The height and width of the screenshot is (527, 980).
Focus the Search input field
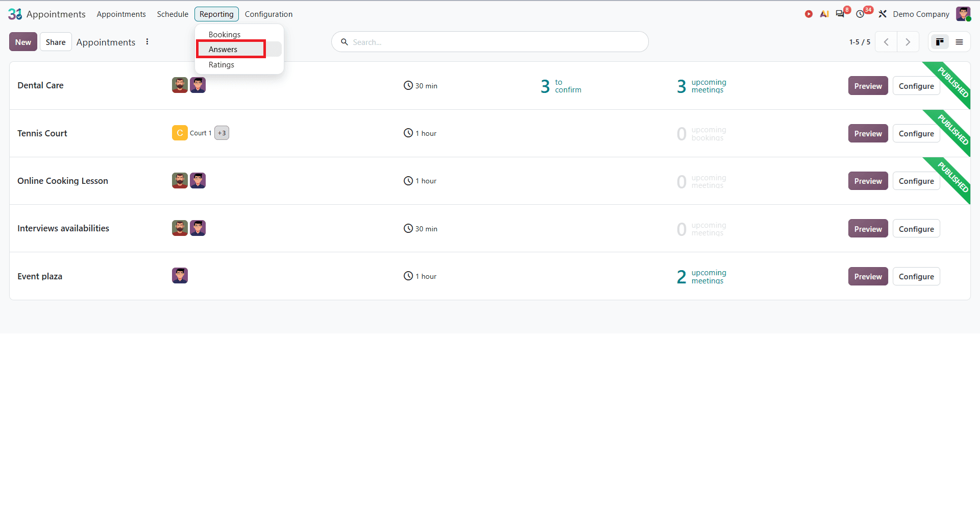tap(490, 42)
